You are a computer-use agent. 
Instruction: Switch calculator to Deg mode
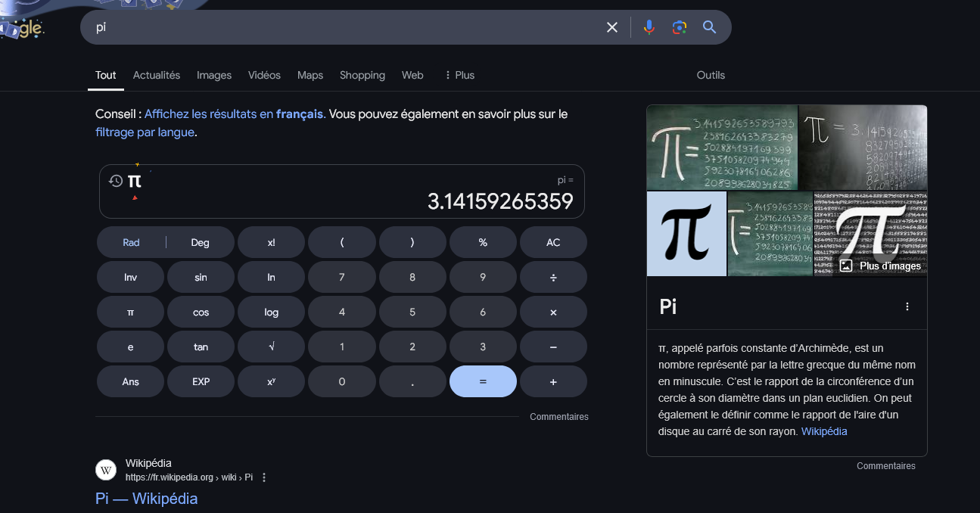pos(200,242)
